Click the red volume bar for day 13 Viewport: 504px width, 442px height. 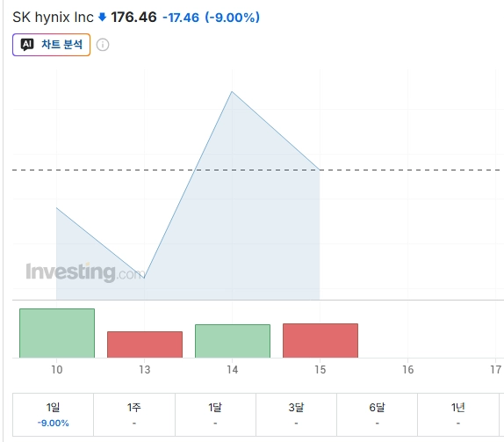pyautogui.click(x=145, y=344)
